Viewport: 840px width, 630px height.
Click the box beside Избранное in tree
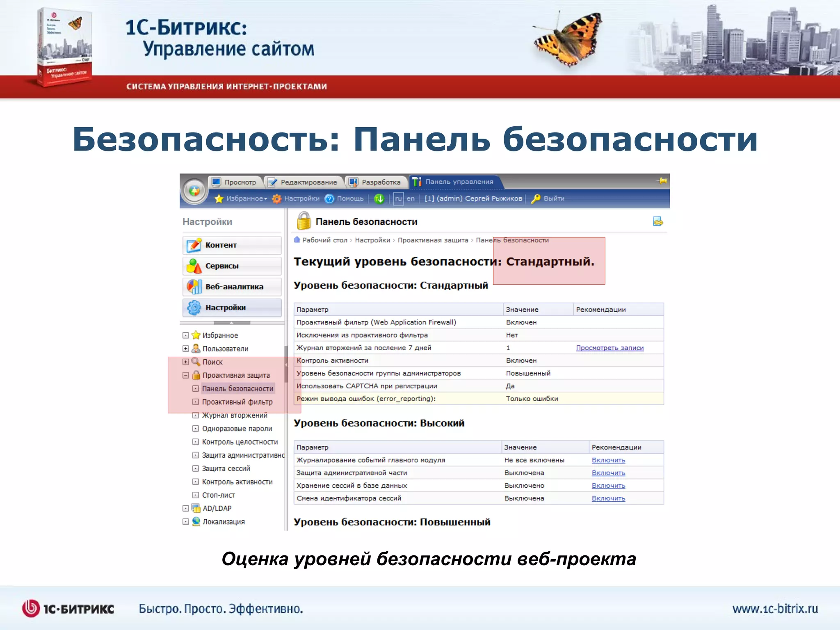tap(186, 336)
